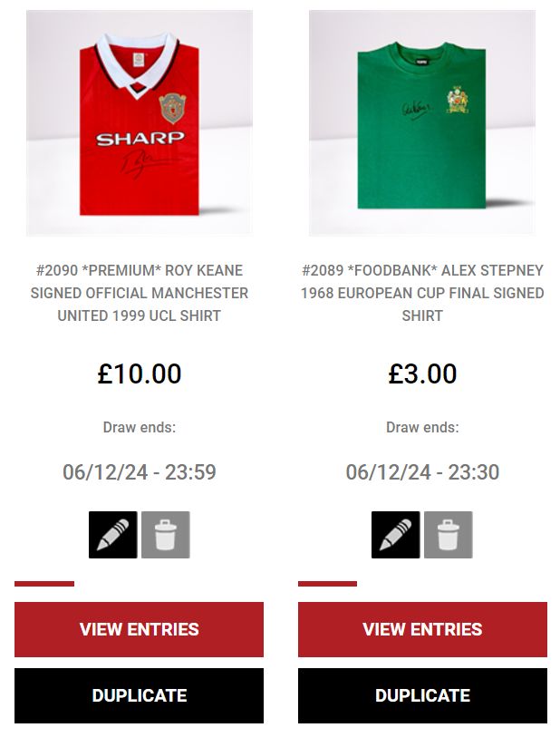Edit the Alex Stepney shirt draw
Screen dimensions: 560x747
(396, 535)
